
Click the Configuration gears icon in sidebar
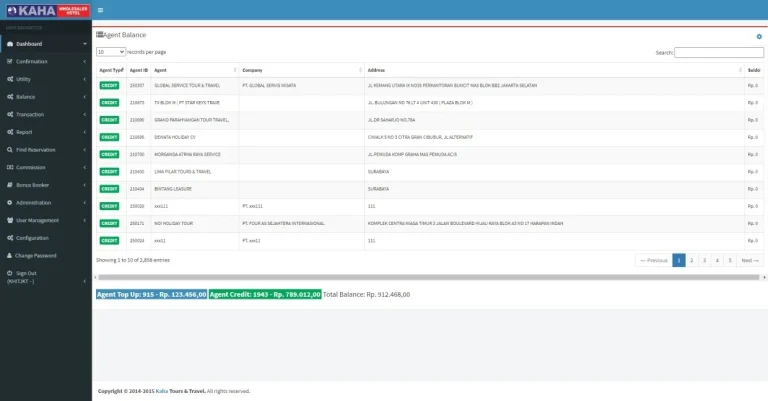[10, 238]
